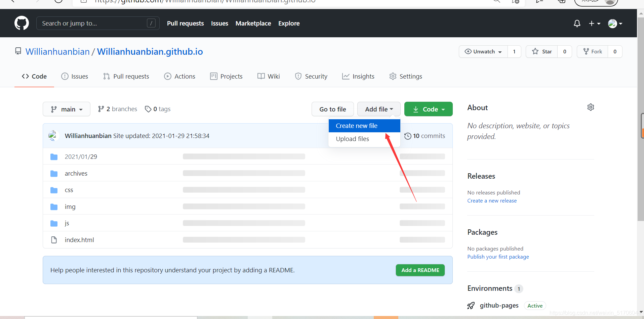This screenshot has width=644, height=319.
Task: Open the repository Settings tab
Action: click(406, 77)
